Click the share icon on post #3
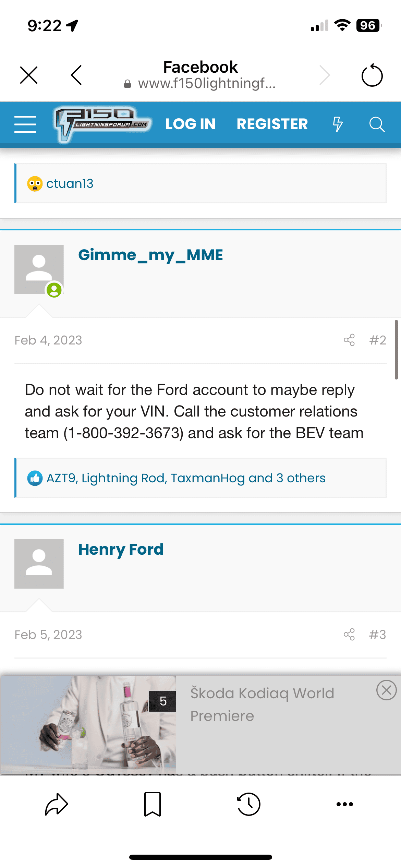Viewport: 401px width, 868px height. 349,635
